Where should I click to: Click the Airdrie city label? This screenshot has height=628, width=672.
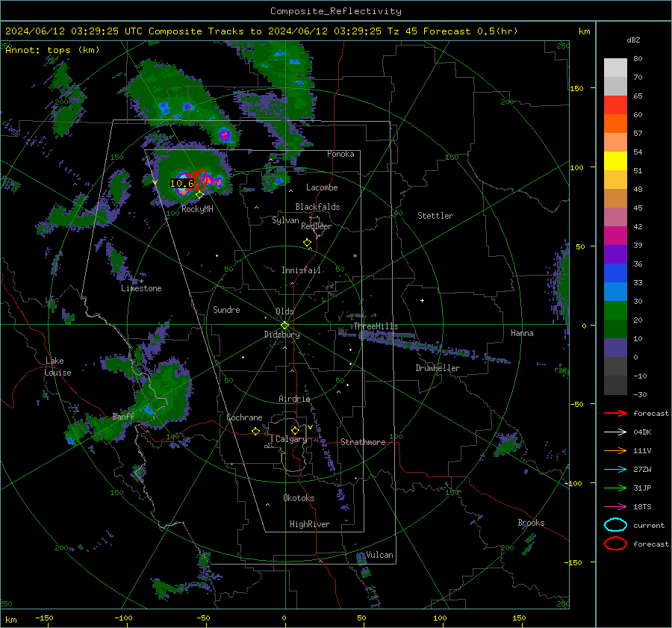[x=294, y=399]
